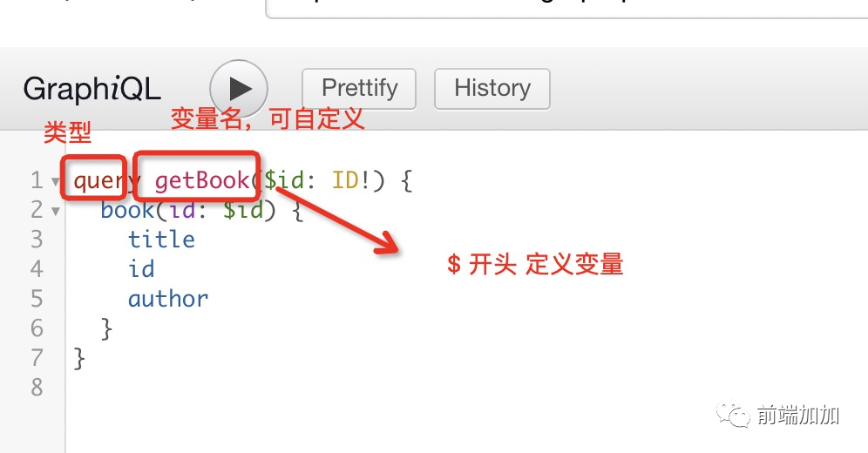The image size is (868, 453).
Task: Place cursor on empty line 8
Action: [443, 388]
